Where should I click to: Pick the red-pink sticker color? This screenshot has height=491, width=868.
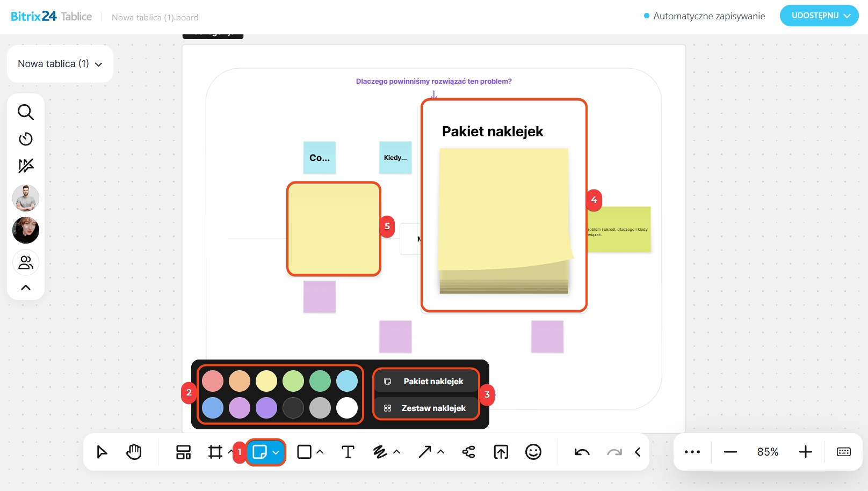(x=213, y=381)
